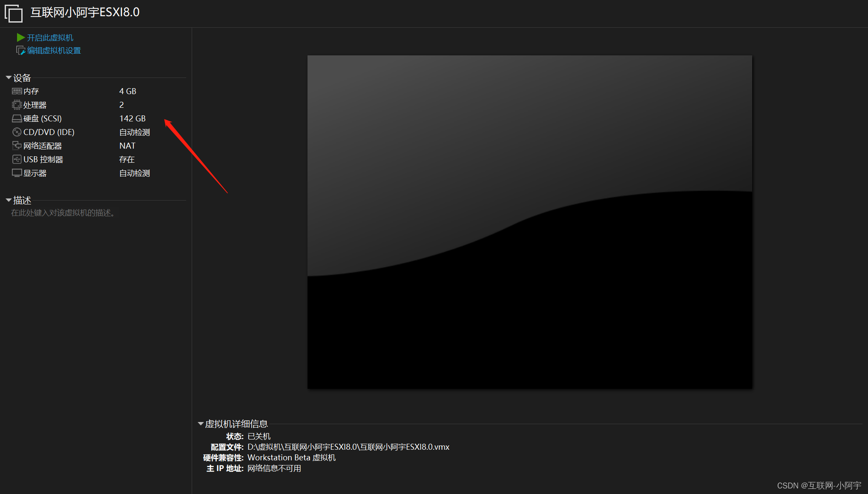Collapse the 设备 devices section
Viewport: 868px width, 494px height.
tap(9, 78)
